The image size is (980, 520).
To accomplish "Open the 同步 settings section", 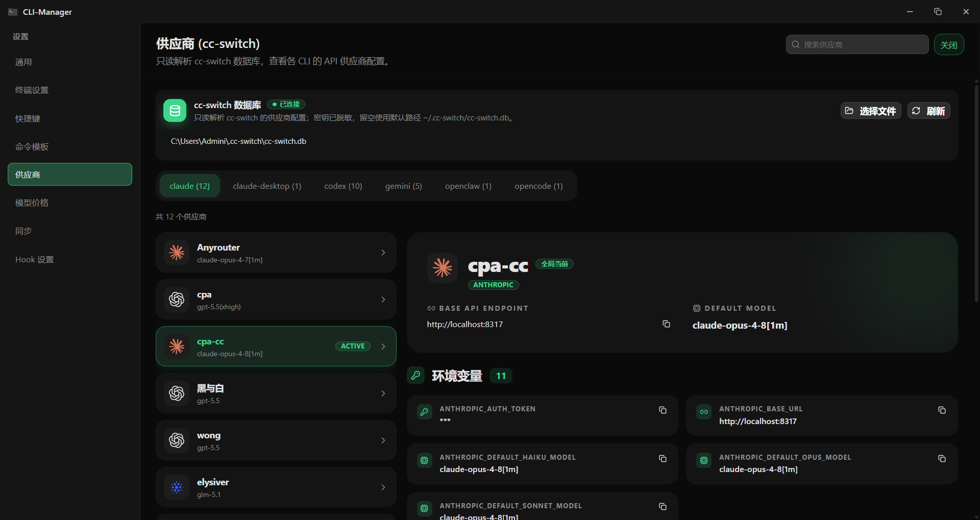I will point(70,231).
